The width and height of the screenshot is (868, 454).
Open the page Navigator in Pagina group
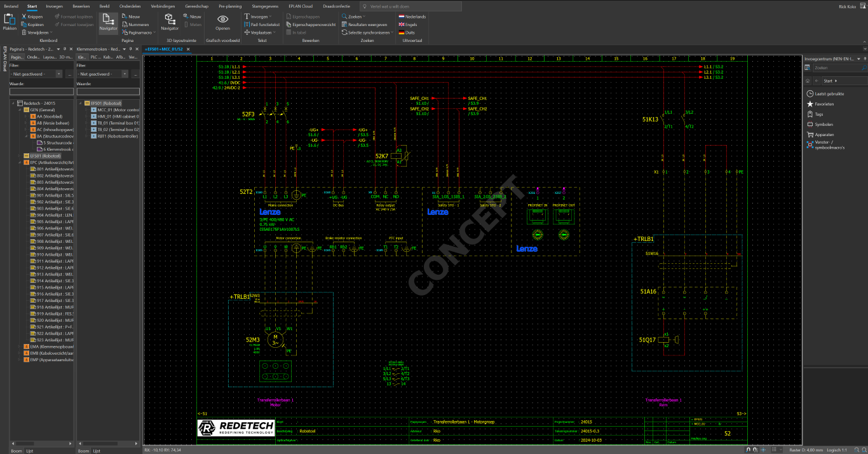[x=108, y=22]
